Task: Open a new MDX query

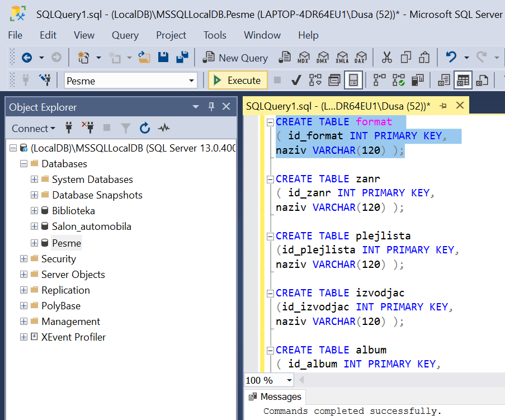Action: [x=303, y=58]
